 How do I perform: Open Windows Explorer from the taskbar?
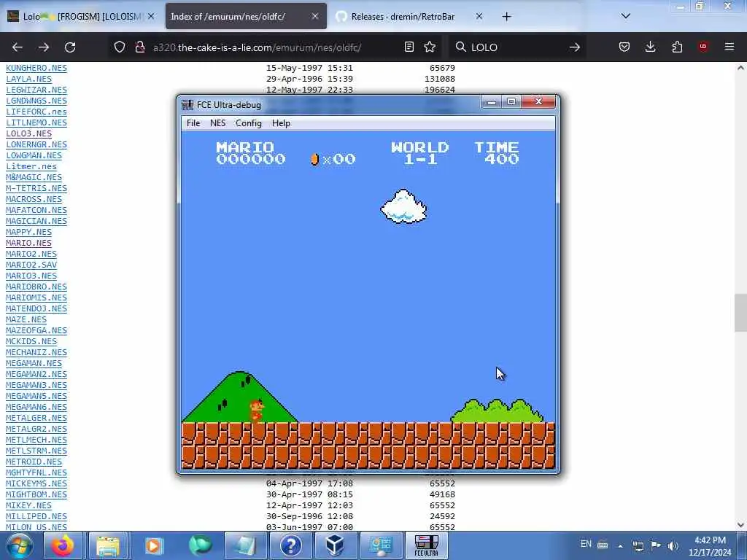(x=108, y=545)
